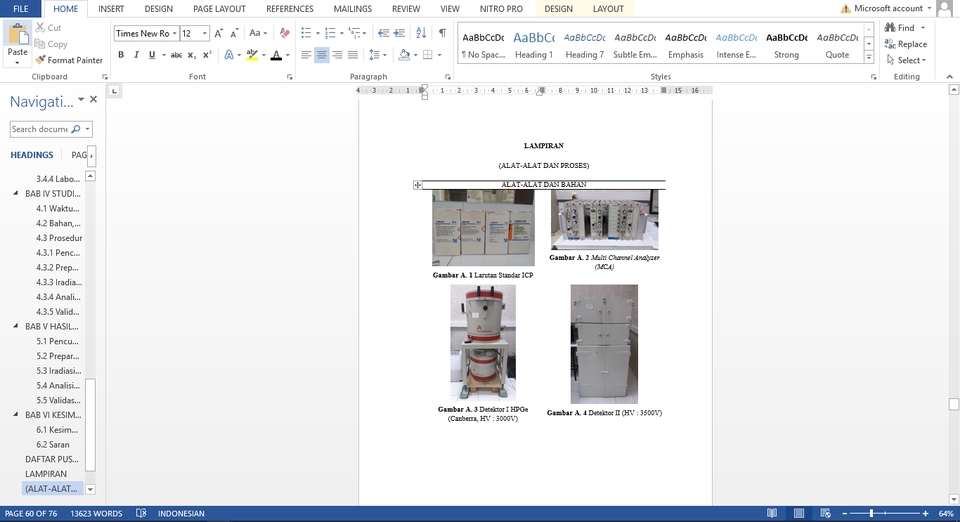
Task: Click the Clear All Formatting icon
Action: 284,33
